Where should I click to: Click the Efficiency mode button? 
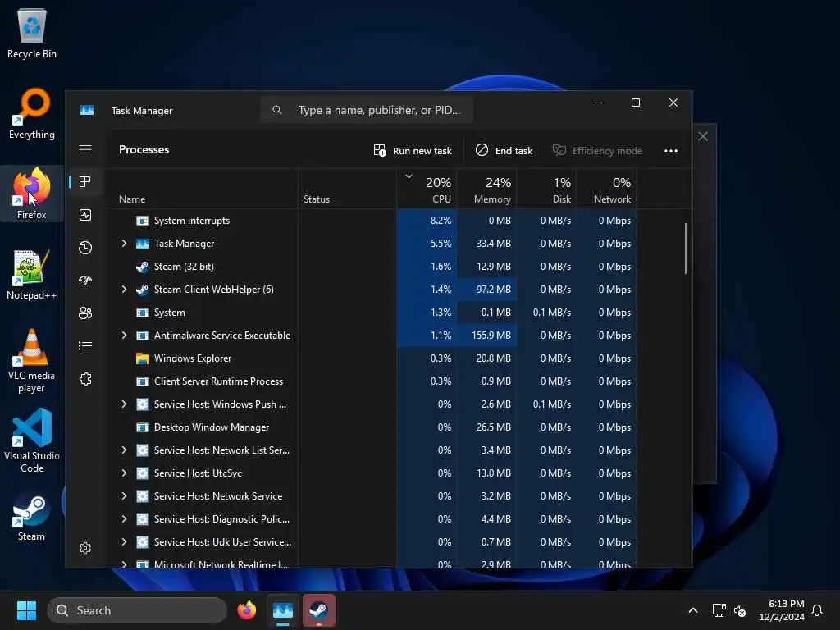[597, 151]
